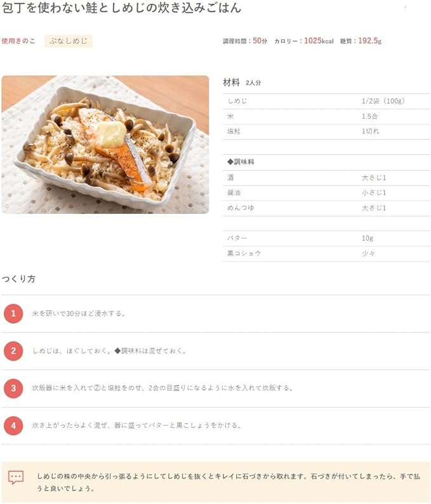Click the しめじ ingredient row

[x=326, y=102]
